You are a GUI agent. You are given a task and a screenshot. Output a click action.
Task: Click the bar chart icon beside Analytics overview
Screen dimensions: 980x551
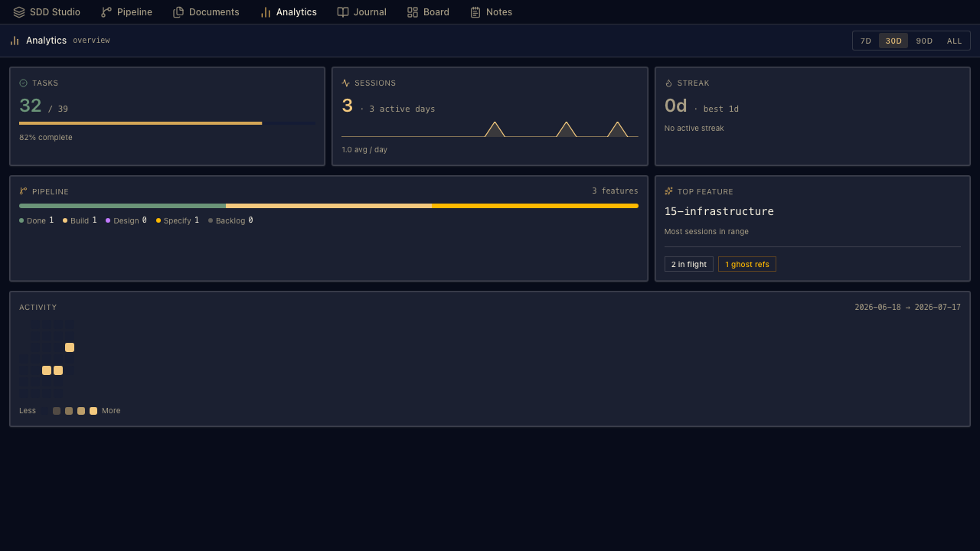[x=15, y=41]
